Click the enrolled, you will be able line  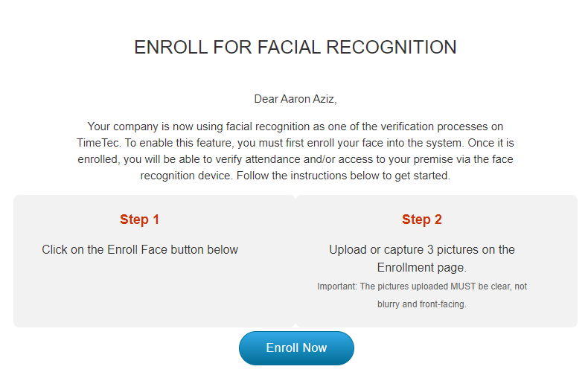tap(295, 159)
